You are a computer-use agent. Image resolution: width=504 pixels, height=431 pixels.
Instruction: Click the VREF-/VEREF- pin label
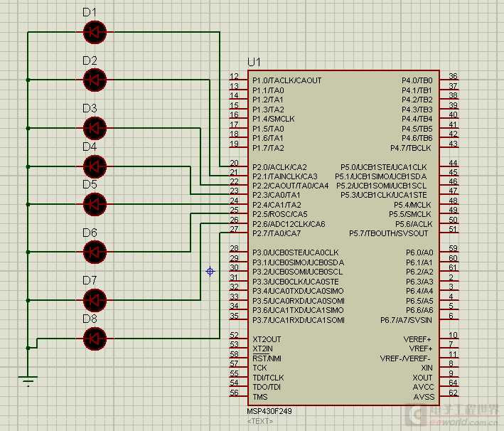[405, 358]
